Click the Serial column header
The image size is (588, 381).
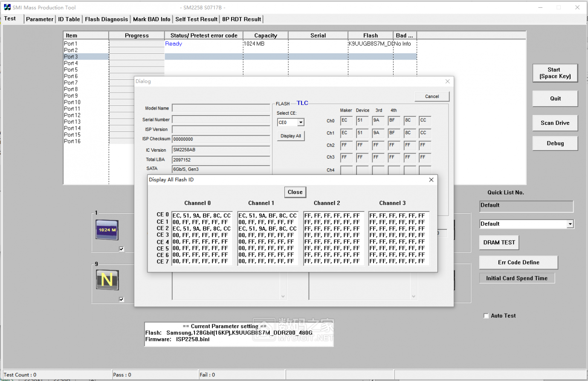pos(318,35)
